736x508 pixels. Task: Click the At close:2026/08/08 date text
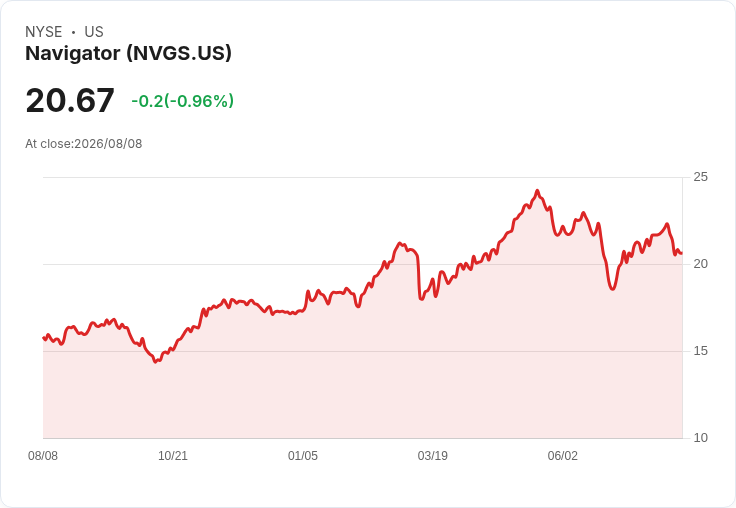click(84, 144)
